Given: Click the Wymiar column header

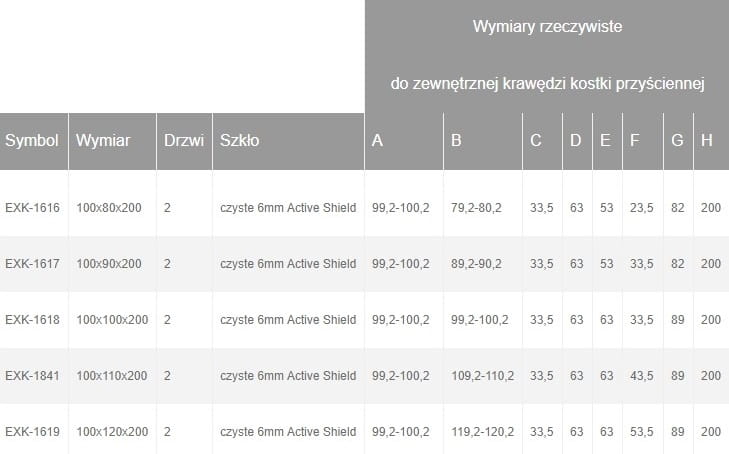Looking at the screenshot, I should click(x=103, y=141).
